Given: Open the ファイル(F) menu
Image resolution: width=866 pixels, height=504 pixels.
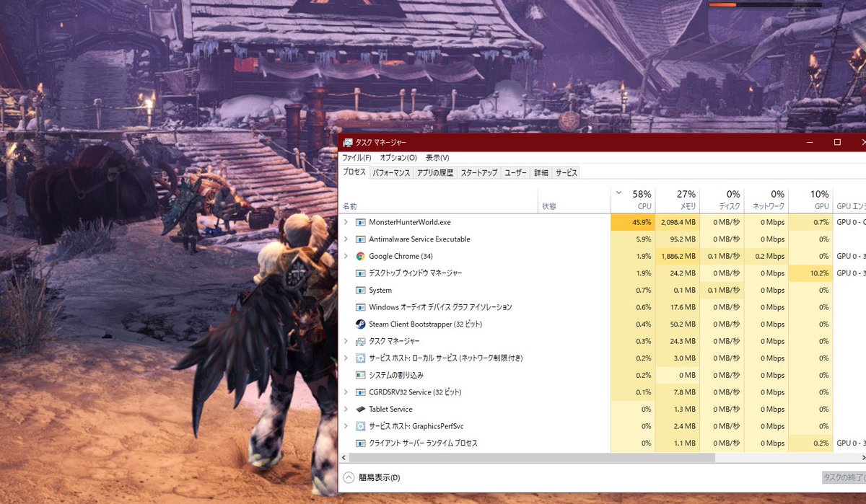Looking at the screenshot, I should (357, 158).
